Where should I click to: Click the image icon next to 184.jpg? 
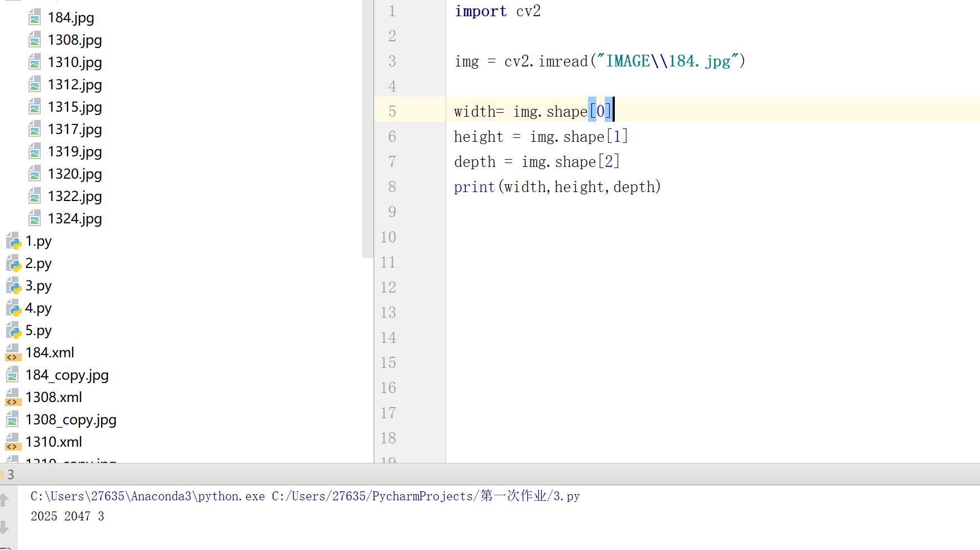(x=34, y=17)
